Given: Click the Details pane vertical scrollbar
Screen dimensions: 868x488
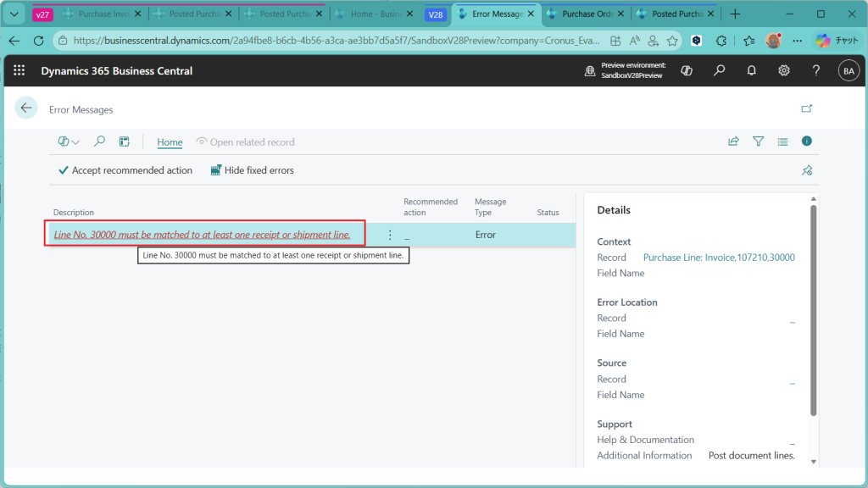Looking at the screenshot, I should (x=814, y=313).
